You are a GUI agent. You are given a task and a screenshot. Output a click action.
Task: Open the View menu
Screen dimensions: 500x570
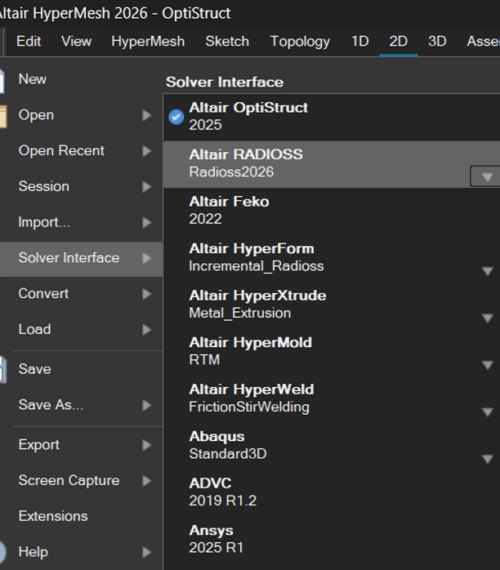click(76, 41)
